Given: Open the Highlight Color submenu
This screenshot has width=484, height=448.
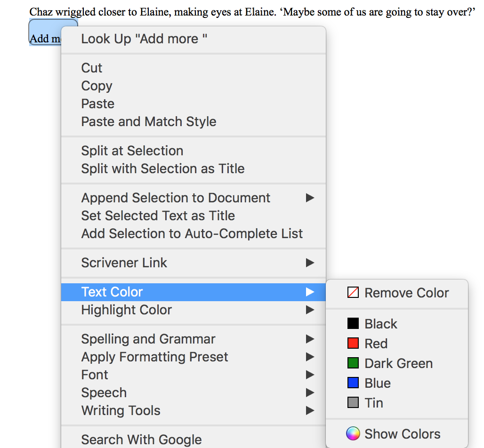Looking at the screenshot, I should coord(194,310).
